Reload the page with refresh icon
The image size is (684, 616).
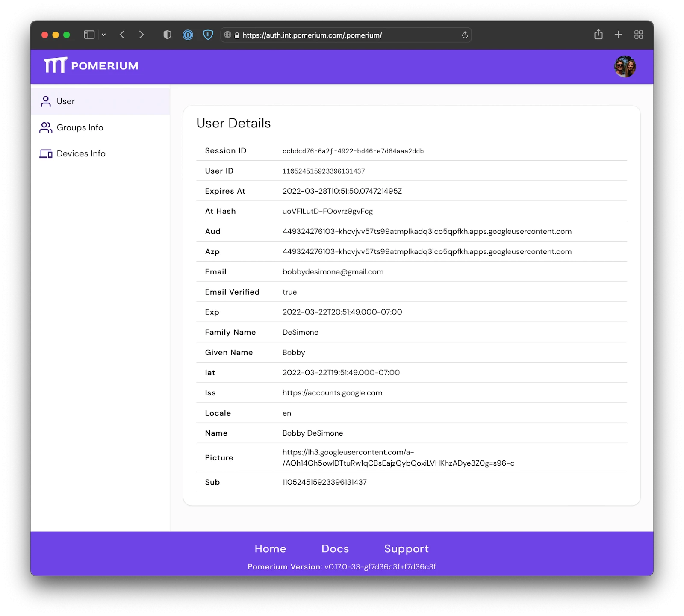coord(465,35)
